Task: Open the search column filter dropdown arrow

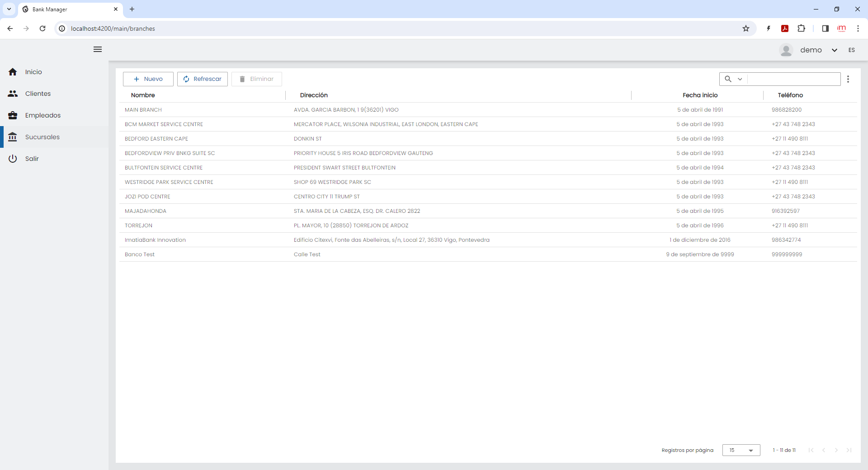Action: point(740,79)
